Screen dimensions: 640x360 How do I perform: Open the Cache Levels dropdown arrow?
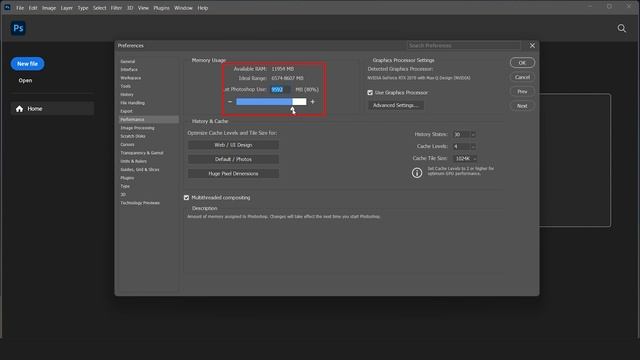473,146
